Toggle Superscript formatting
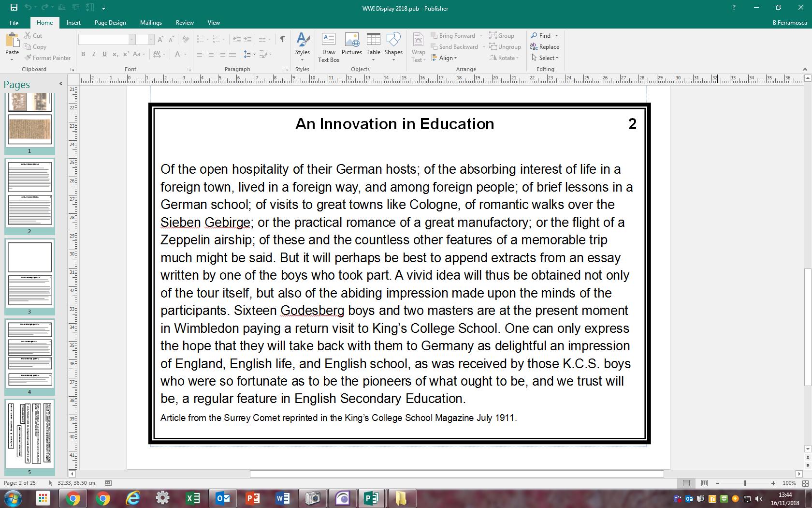Screen dimensions: 812x508 (x=126, y=54)
